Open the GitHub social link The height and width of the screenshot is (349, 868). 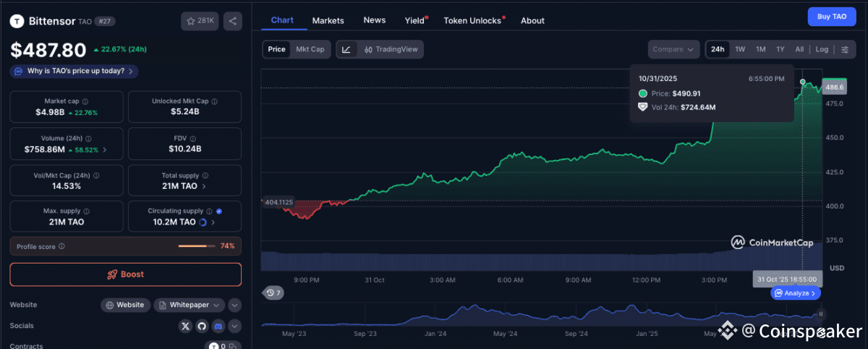(x=203, y=327)
